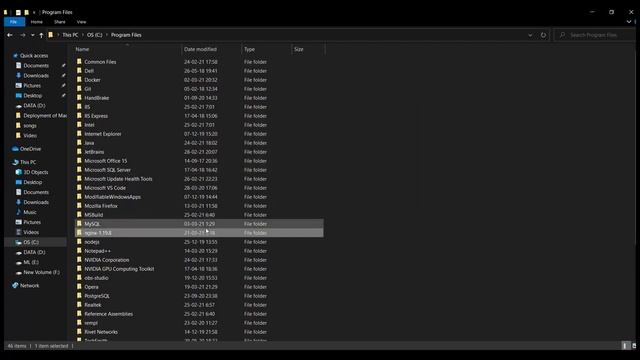640x360 pixels.
Task: Open the address bar history dropdown
Action: (530, 35)
